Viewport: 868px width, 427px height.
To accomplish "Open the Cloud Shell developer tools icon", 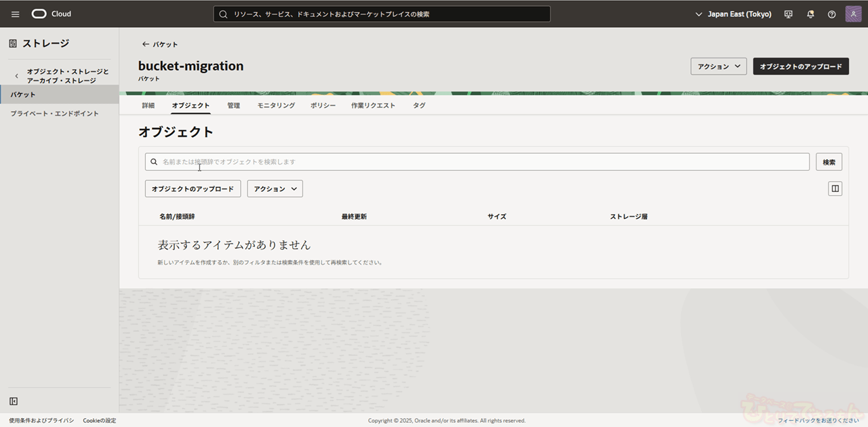I will [788, 14].
